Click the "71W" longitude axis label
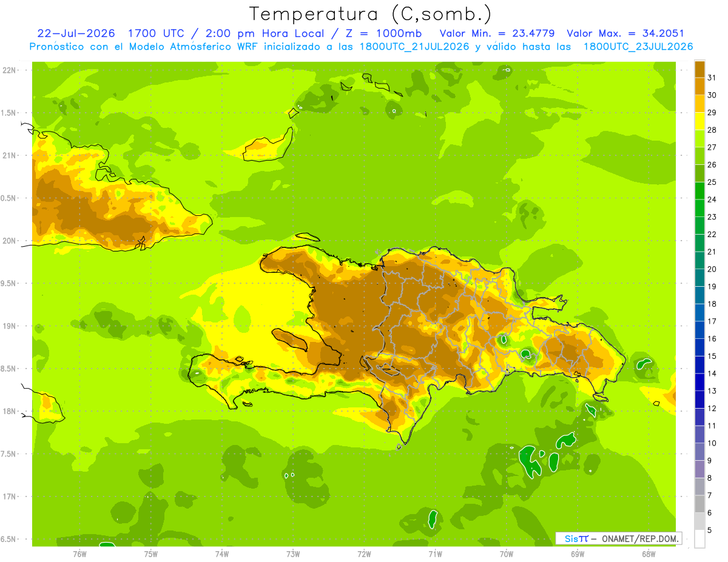 point(435,554)
